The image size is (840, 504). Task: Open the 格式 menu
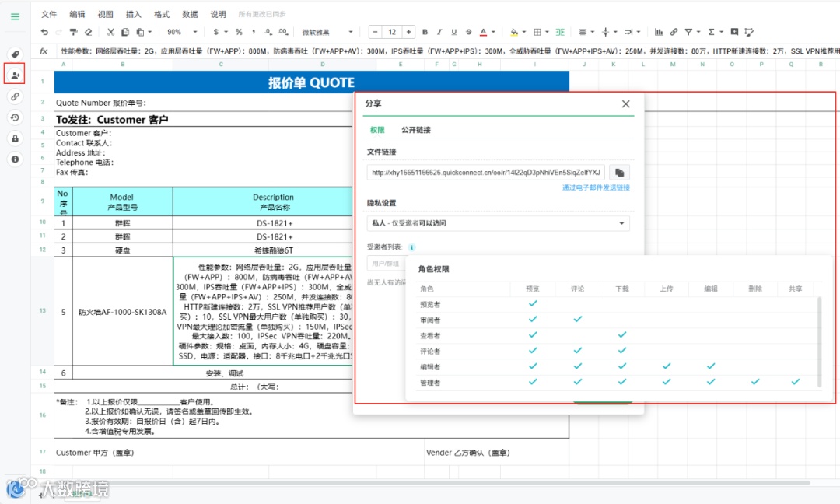pyautogui.click(x=161, y=14)
